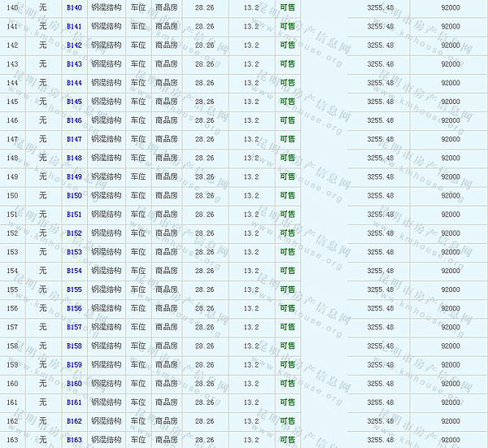
Task: Open the B140 parking unit link
Action: pyautogui.click(x=74, y=7)
